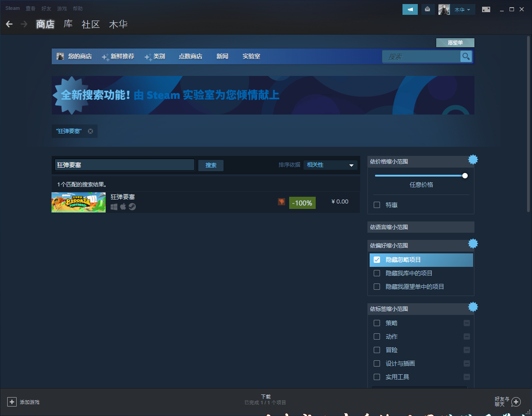Click the new search feature banner

263,95
